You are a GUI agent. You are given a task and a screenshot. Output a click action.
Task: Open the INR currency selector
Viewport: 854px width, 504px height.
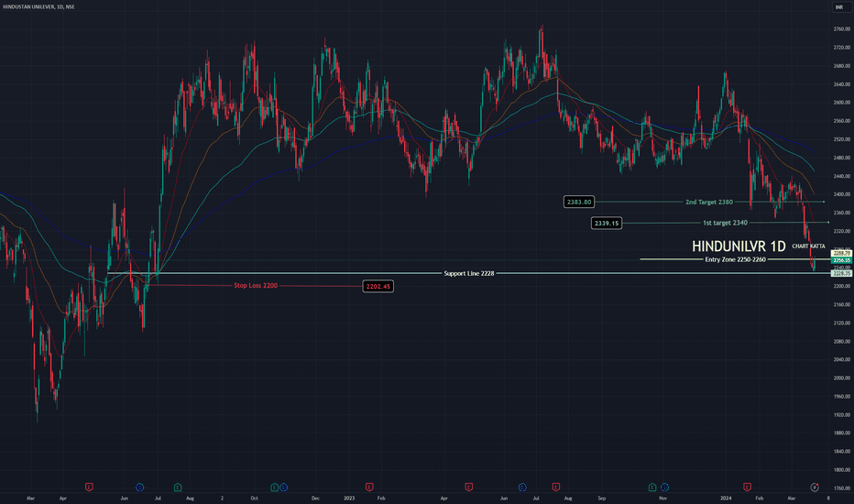point(839,7)
